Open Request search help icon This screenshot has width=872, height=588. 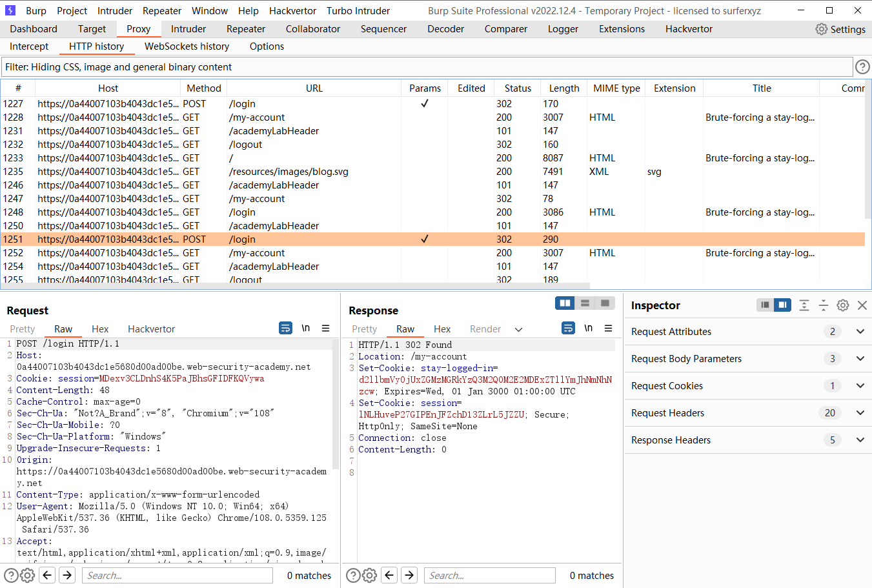click(11, 575)
